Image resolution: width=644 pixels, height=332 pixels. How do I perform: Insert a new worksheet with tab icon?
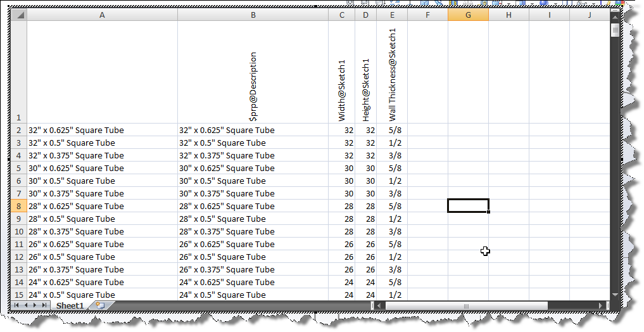[99, 305]
